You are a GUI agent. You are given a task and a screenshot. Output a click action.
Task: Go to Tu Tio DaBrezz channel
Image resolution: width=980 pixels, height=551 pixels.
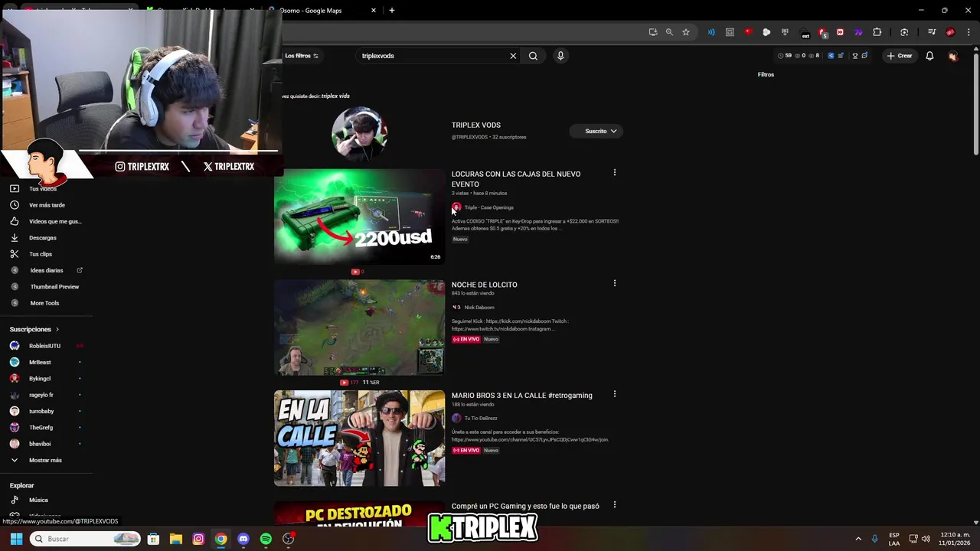480,419
